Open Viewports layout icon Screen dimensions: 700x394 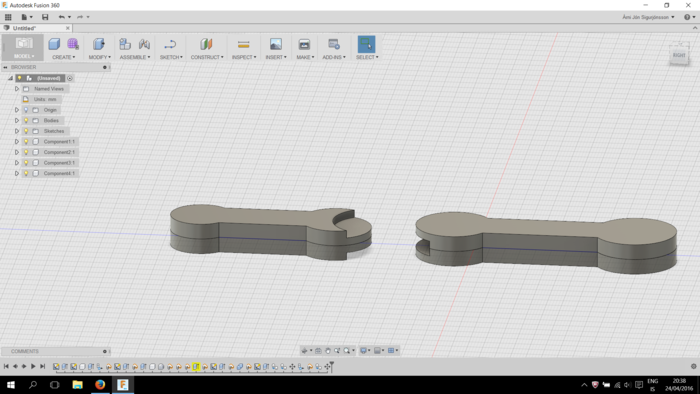pos(391,351)
